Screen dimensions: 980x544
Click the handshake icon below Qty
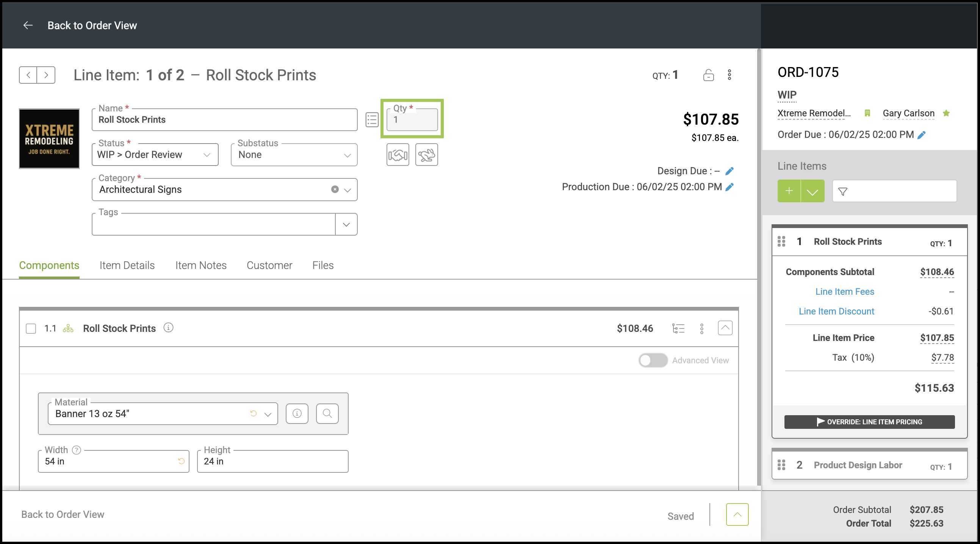pos(398,155)
